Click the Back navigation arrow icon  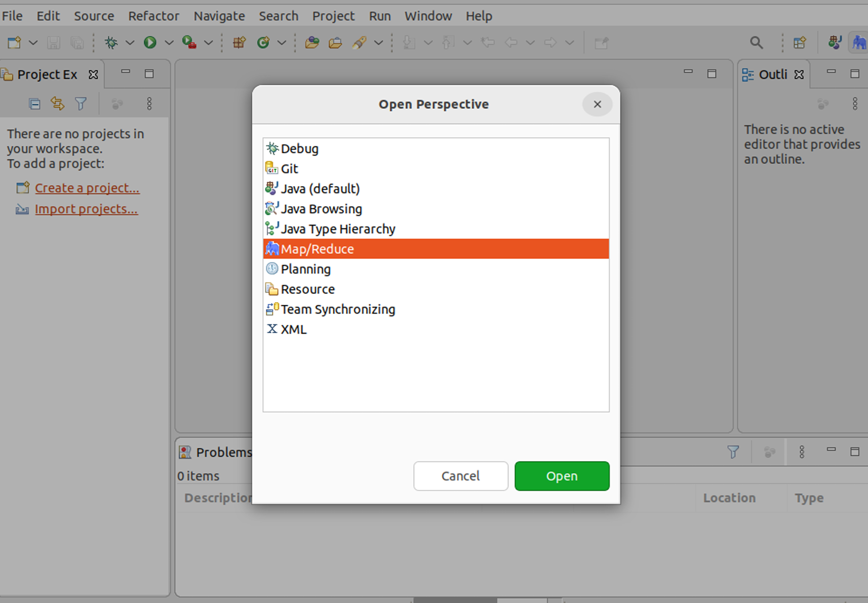511,43
